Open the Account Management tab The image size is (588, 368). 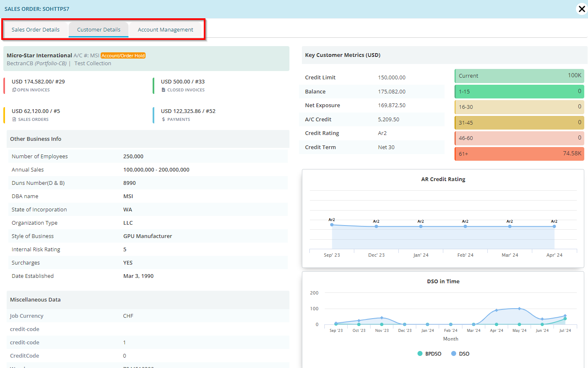(166, 29)
